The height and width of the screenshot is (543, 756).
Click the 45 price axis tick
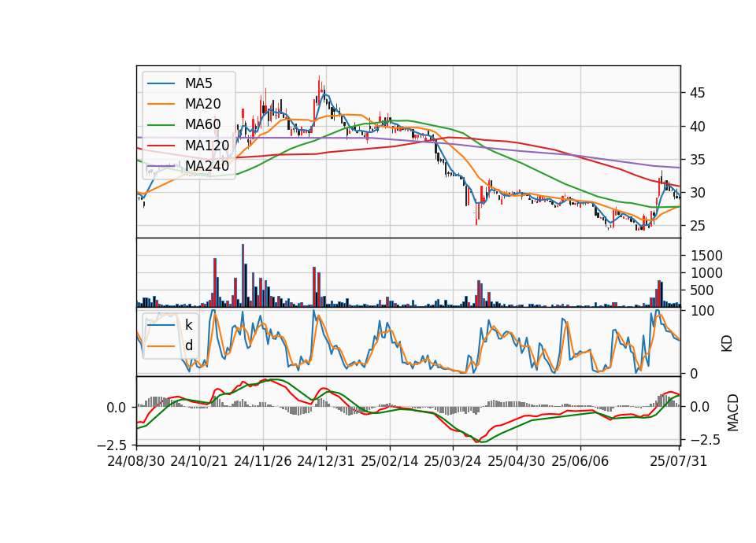click(x=698, y=93)
